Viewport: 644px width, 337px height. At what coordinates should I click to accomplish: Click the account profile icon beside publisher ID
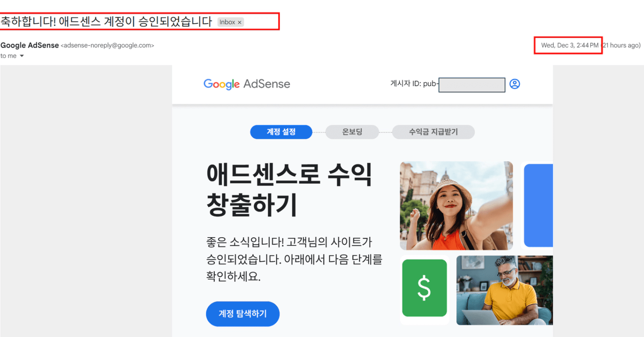(514, 84)
